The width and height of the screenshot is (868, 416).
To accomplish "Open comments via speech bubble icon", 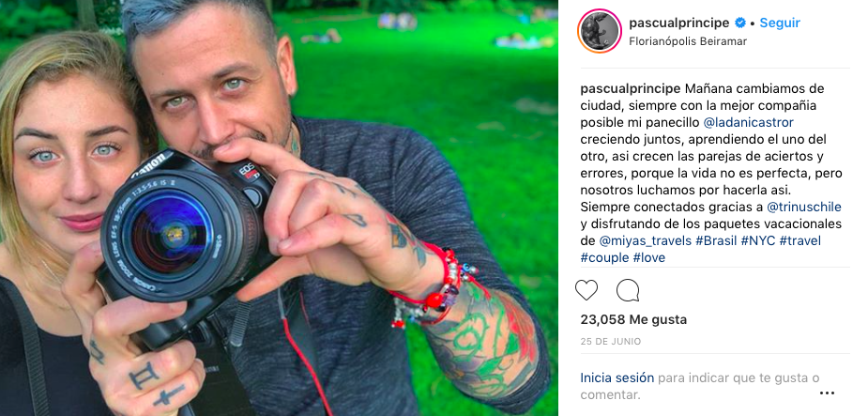I will tap(628, 290).
